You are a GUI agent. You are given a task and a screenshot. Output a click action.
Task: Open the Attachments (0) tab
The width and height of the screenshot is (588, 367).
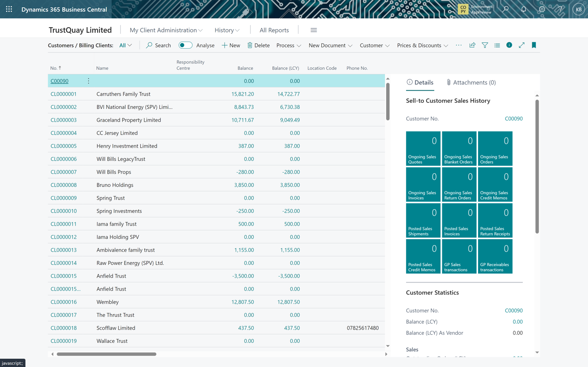coord(471,82)
